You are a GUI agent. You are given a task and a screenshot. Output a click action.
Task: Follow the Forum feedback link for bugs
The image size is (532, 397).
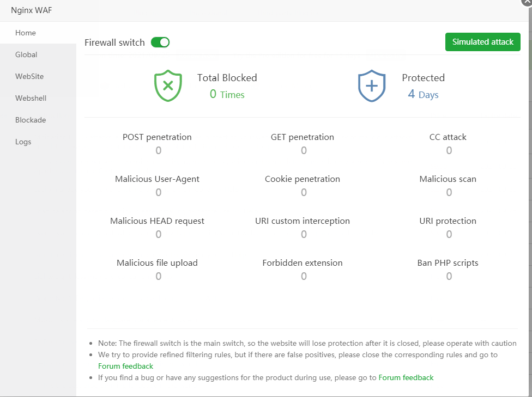click(x=406, y=377)
